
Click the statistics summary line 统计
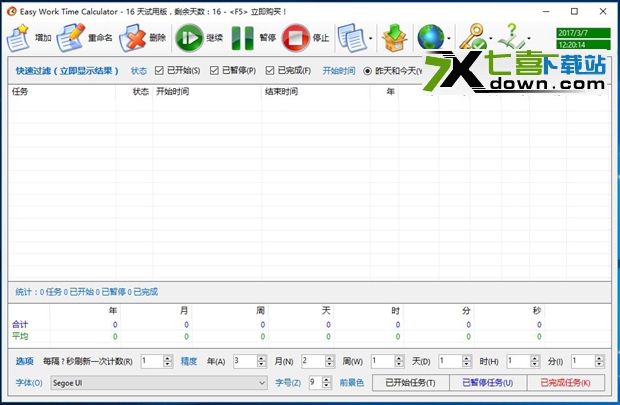click(x=87, y=292)
